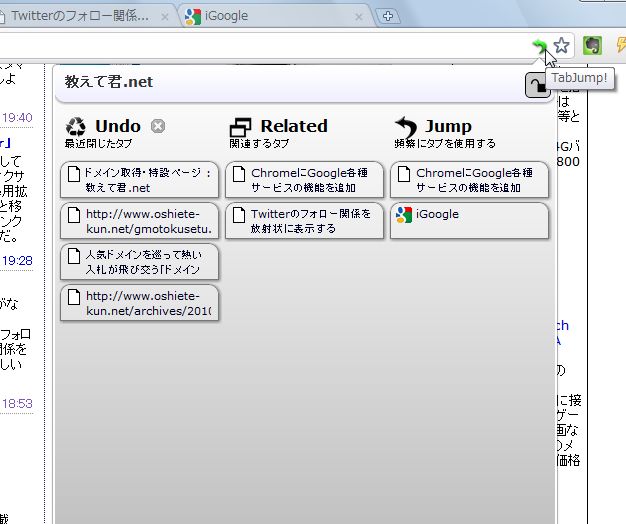This screenshot has height=524, width=626.
Task: Click the Jump heading text
Action: [448, 126]
